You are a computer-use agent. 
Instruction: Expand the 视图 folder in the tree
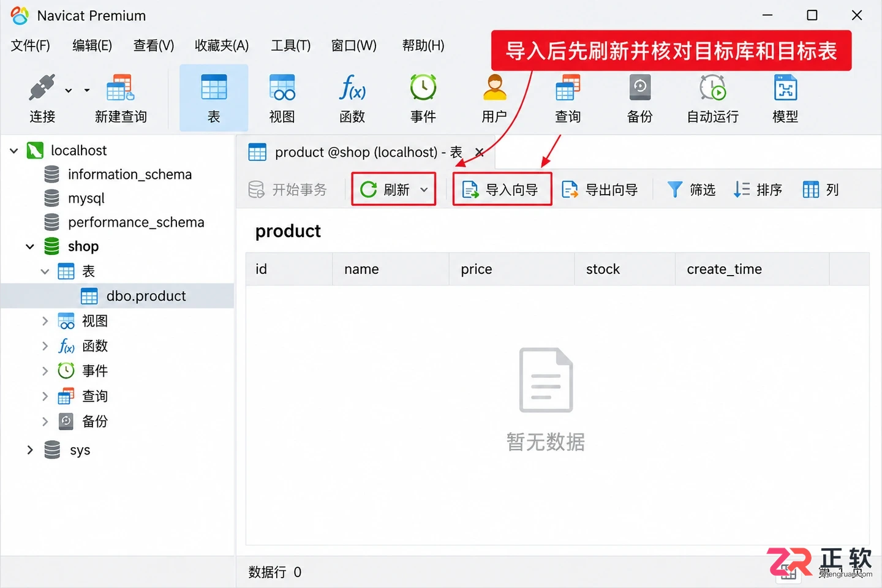tap(45, 321)
